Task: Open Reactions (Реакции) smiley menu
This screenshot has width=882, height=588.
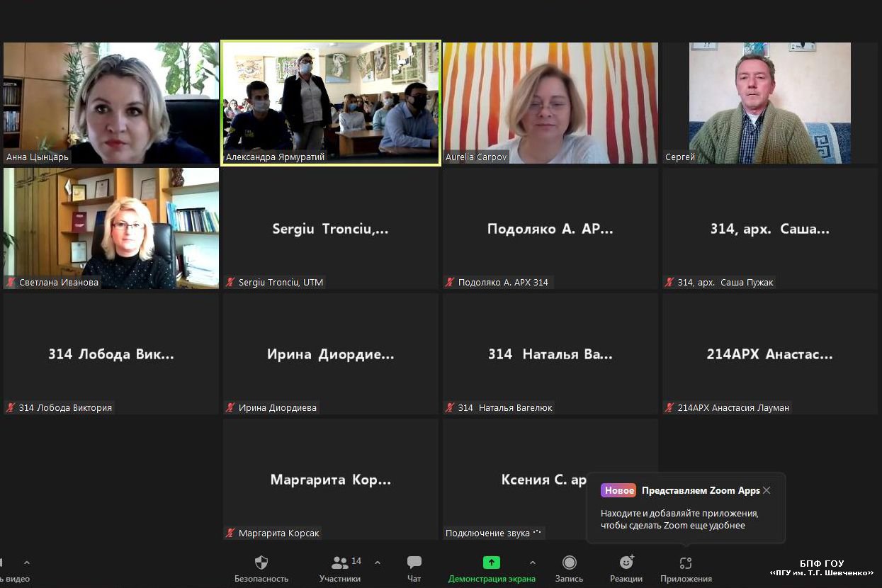Action: pos(626,569)
